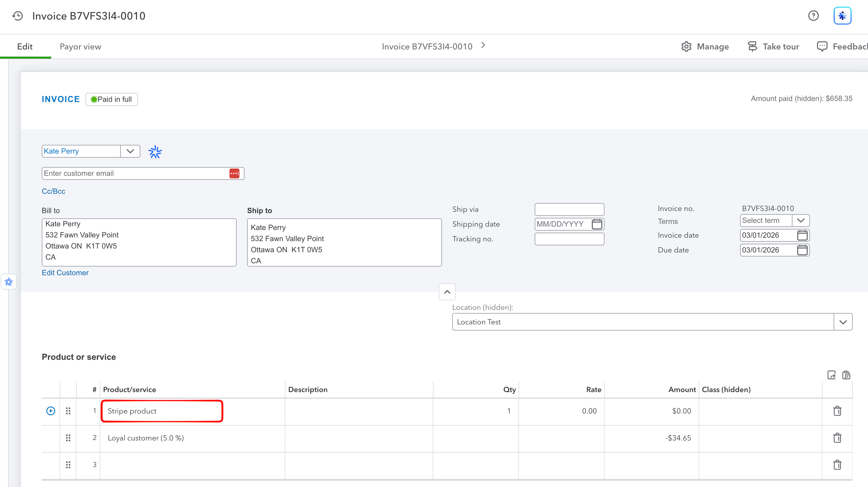
Task: Open the Cc/Bcc link
Action: [54, 191]
